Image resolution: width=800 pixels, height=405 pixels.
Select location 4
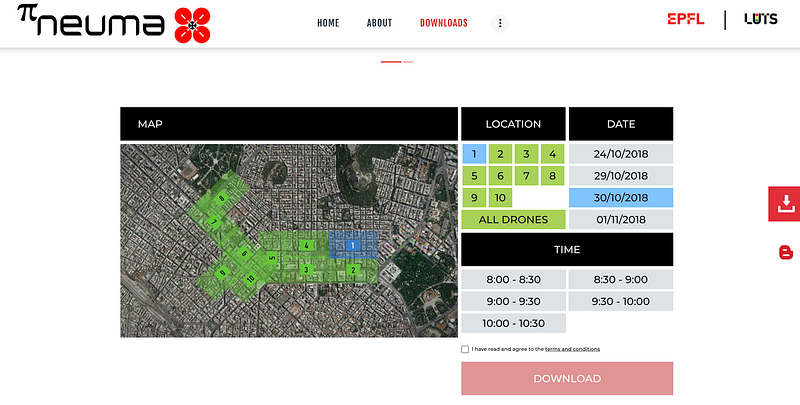(x=553, y=154)
